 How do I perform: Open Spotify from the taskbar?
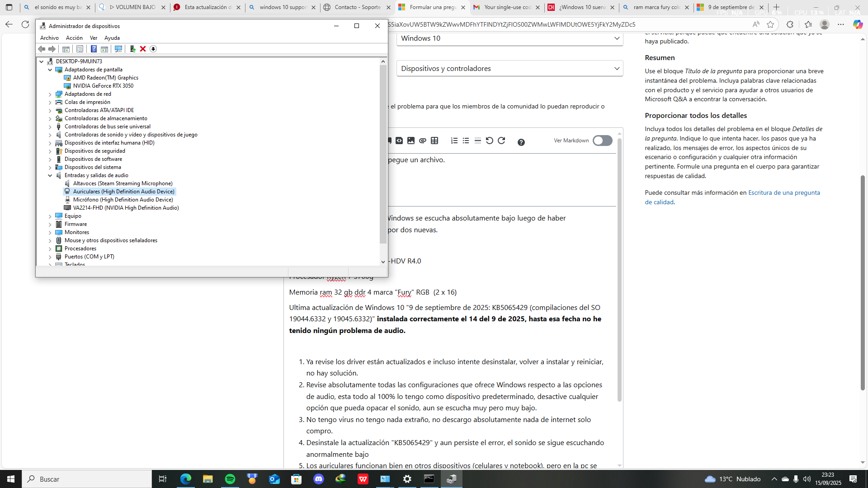230,479
